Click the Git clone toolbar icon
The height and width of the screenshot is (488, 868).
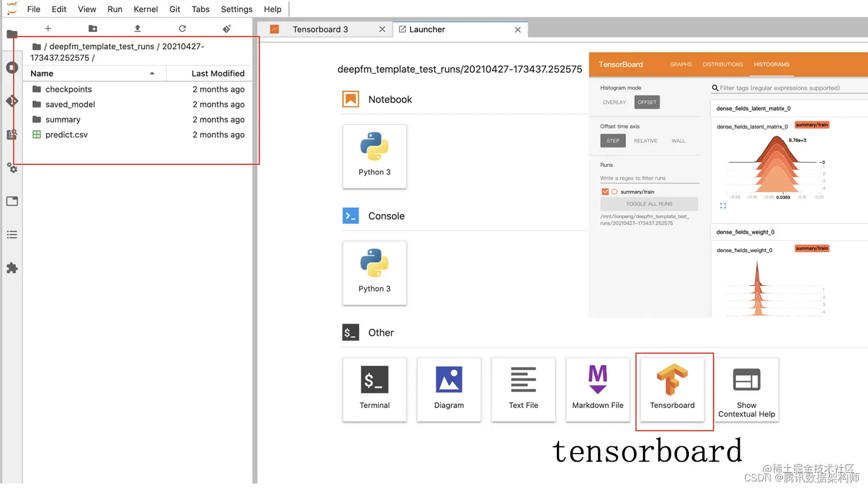[227, 28]
